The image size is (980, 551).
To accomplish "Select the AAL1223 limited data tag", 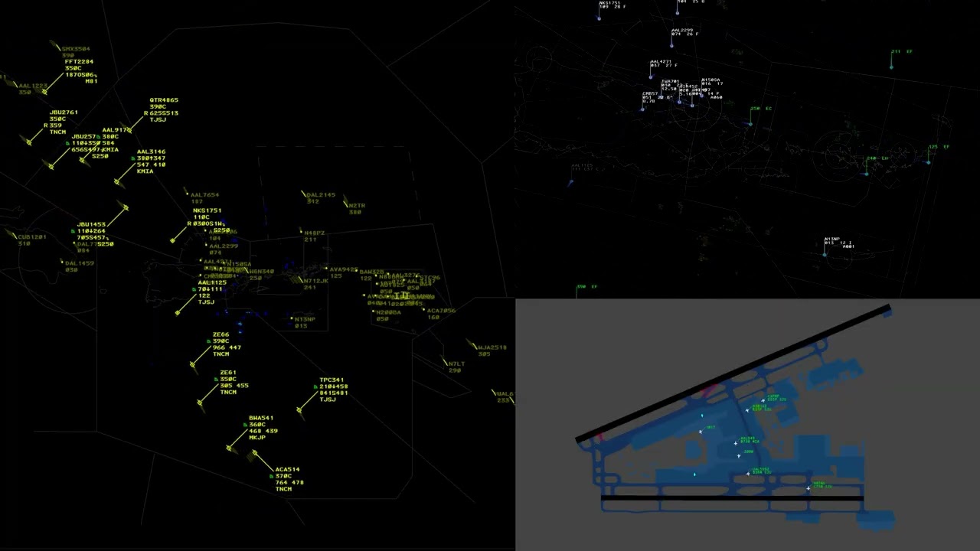I will 33,89.
